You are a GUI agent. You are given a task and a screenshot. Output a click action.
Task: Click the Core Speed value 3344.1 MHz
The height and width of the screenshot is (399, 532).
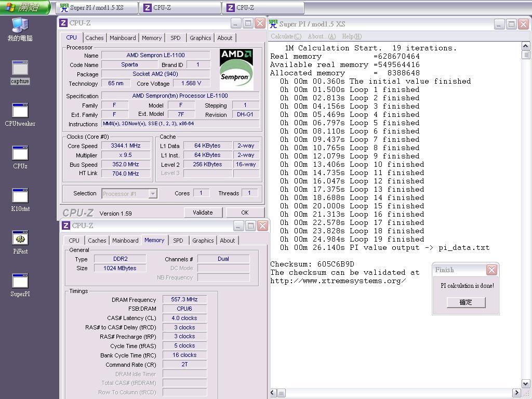point(126,145)
